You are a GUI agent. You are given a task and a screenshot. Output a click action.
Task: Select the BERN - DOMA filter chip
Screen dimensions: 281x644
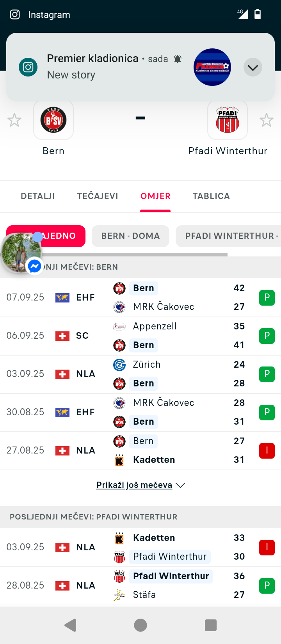coord(130,236)
